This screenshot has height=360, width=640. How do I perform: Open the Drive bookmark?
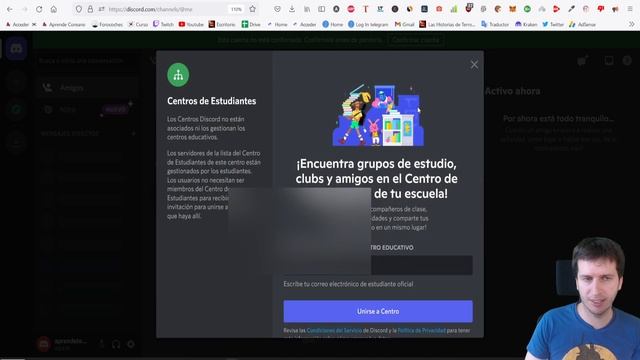coord(251,24)
